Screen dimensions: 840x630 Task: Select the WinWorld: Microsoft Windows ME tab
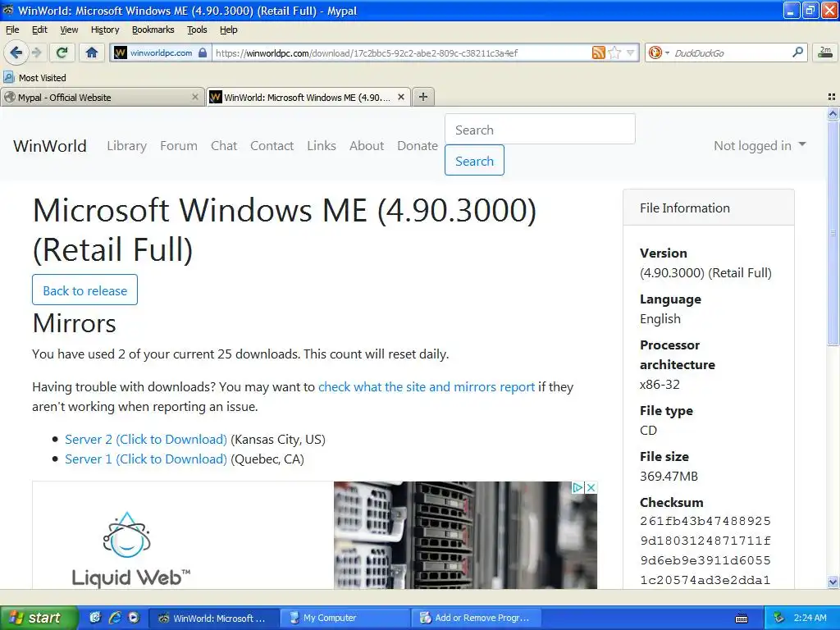[x=308, y=97]
